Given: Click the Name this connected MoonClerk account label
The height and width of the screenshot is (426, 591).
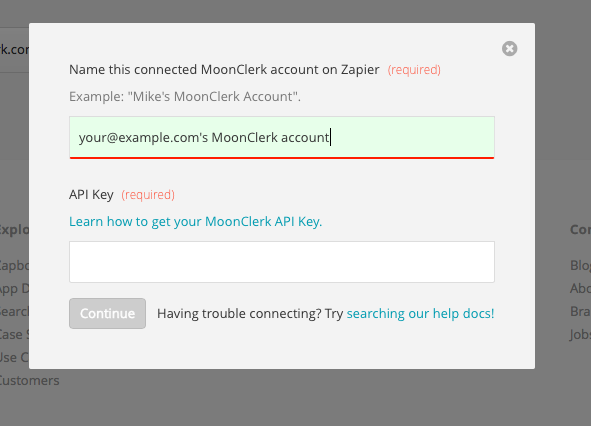Looking at the screenshot, I should click(x=224, y=70).
